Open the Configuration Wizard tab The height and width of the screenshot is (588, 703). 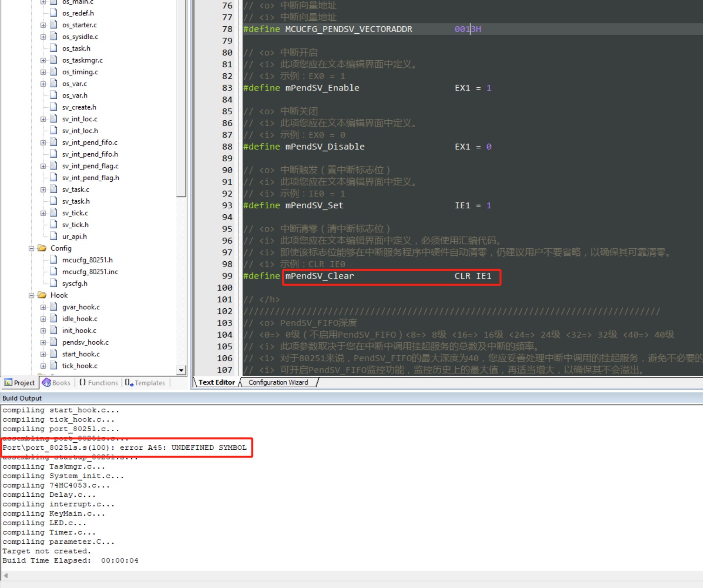click(278, 382)
